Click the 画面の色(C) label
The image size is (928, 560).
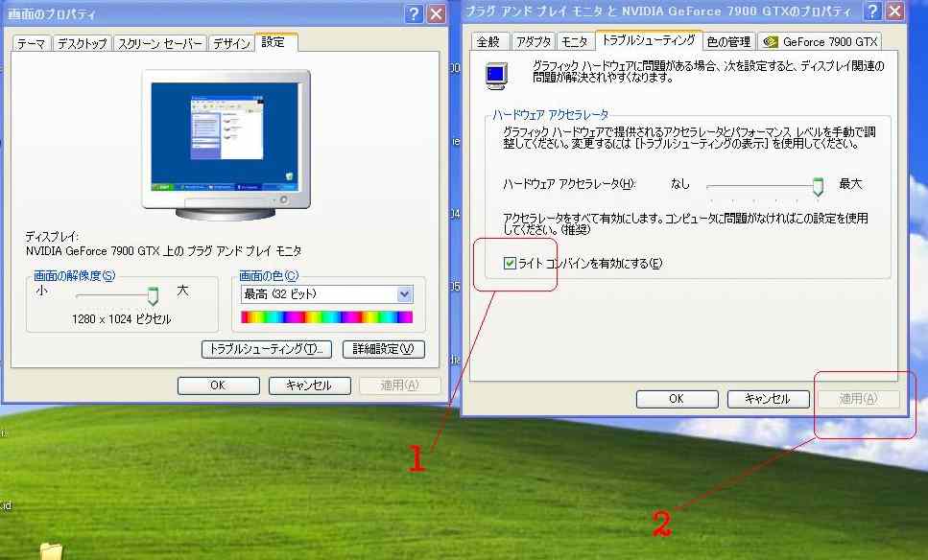[270, 275]
